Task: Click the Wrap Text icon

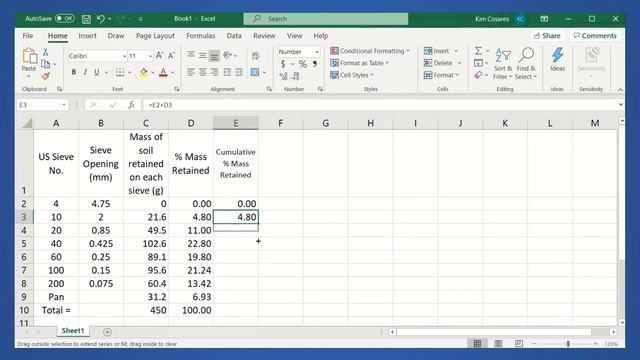Action: (x=256, y=56)
